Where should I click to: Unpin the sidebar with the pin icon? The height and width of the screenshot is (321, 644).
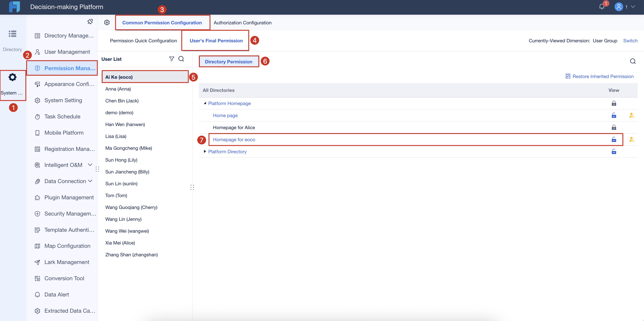(x=90, y=21)
